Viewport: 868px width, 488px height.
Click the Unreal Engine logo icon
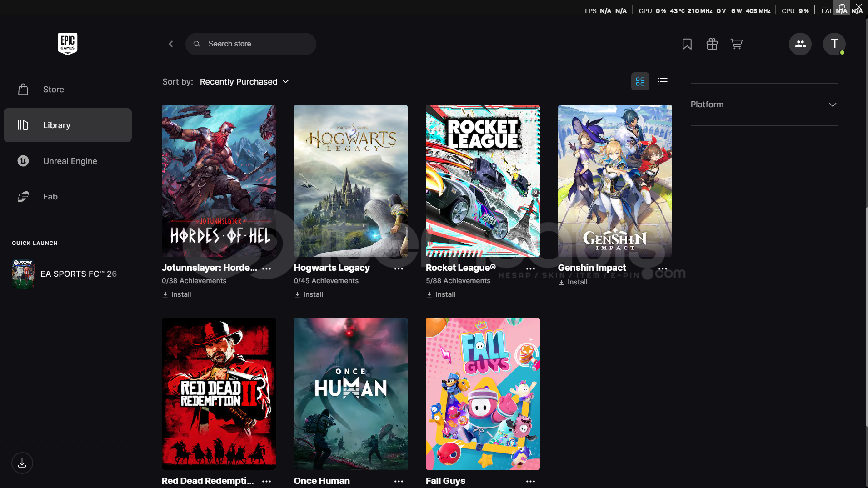pos(23,161)
